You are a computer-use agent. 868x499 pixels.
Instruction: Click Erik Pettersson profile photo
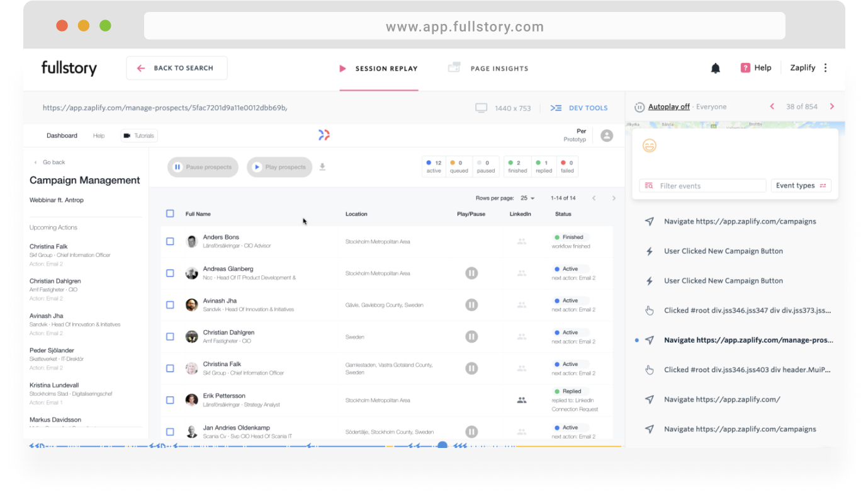pyautogui.click(x=192, y=400)
